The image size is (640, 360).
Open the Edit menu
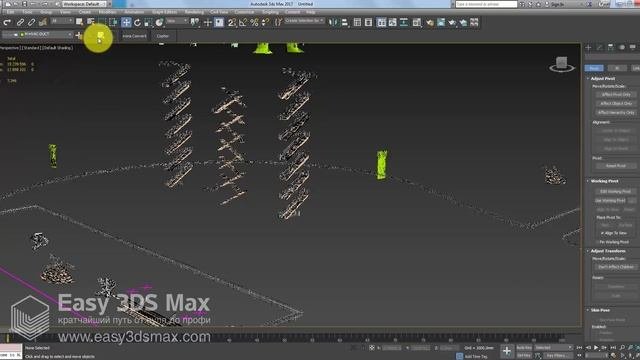click(10, 12)
